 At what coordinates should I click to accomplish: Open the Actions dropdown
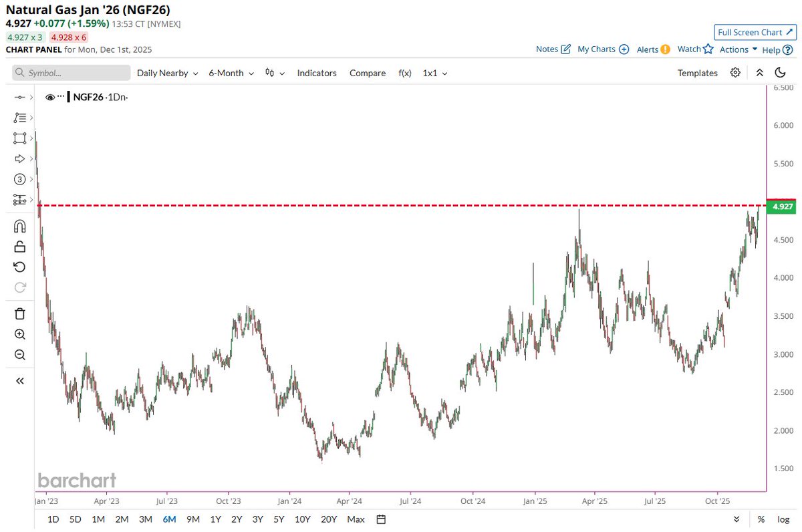click(736, 49)
